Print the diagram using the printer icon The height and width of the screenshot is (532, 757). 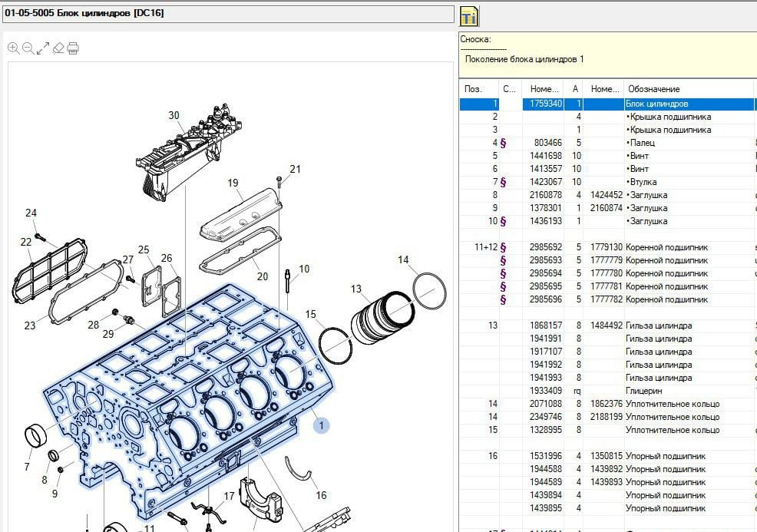point(73,48)
